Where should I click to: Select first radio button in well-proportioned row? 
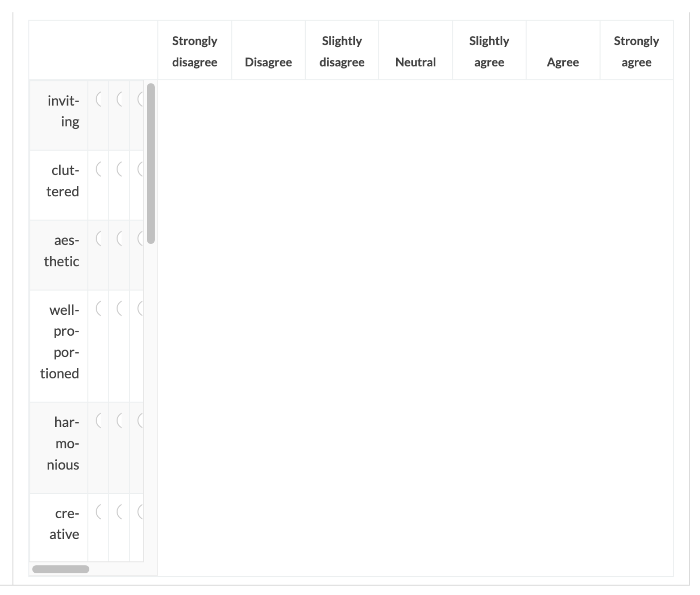point(99,308)
